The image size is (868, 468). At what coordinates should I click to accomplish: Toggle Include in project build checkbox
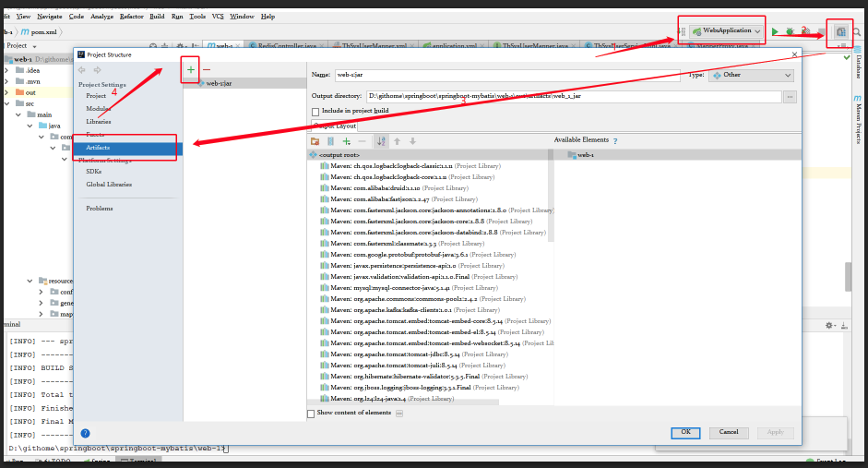(315, 112)
